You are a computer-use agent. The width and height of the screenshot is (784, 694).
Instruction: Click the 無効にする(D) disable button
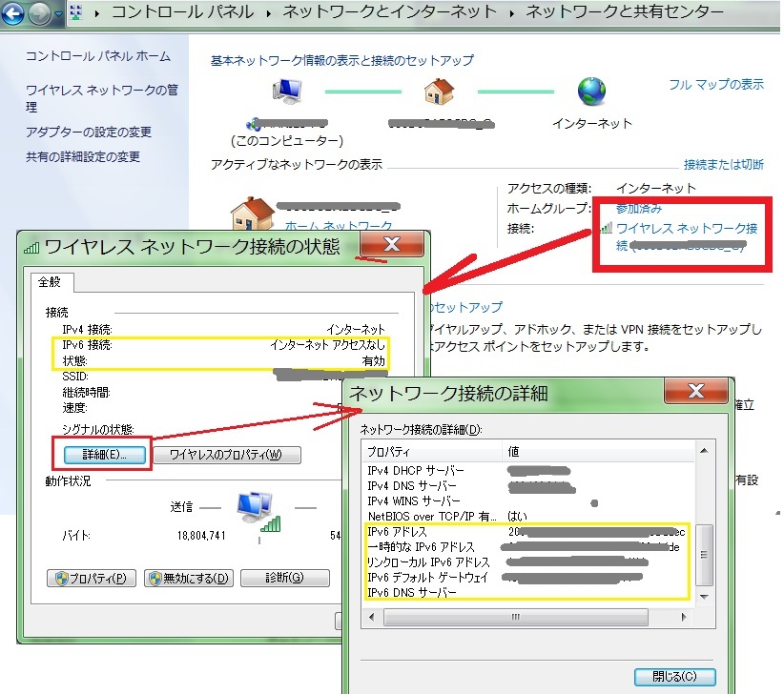click(x=188, y=579)
